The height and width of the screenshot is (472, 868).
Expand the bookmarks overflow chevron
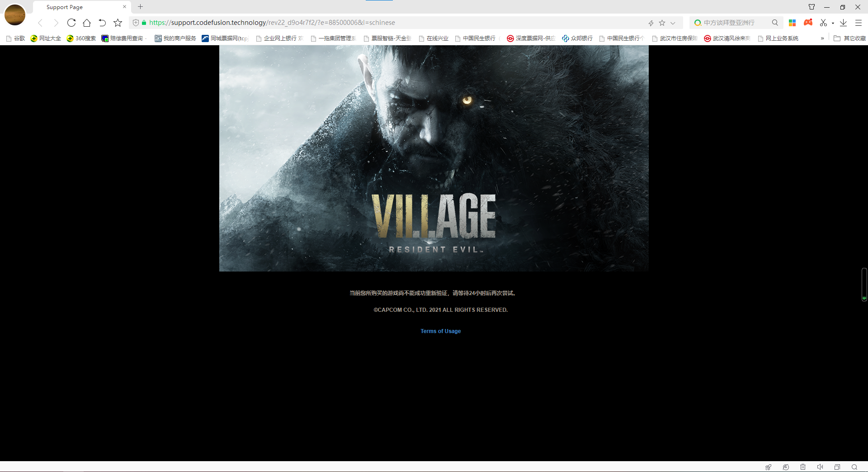822,38
